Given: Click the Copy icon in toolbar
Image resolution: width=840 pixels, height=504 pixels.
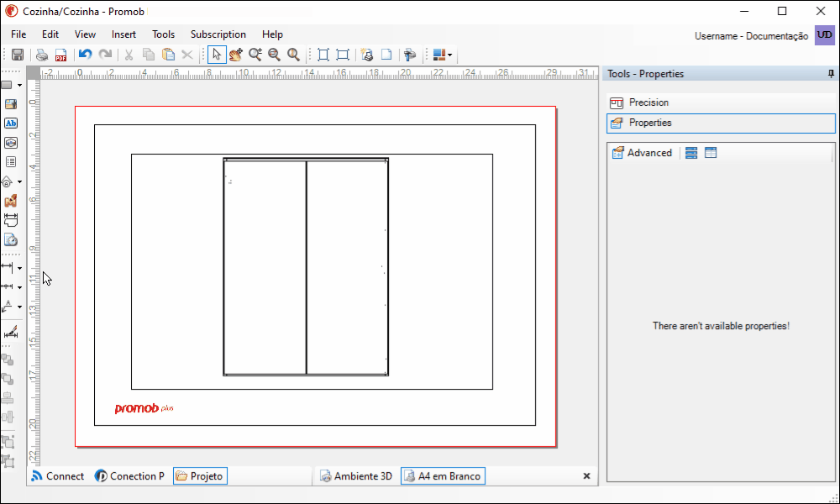Looking at the screenshot, I should pos(149,55).
